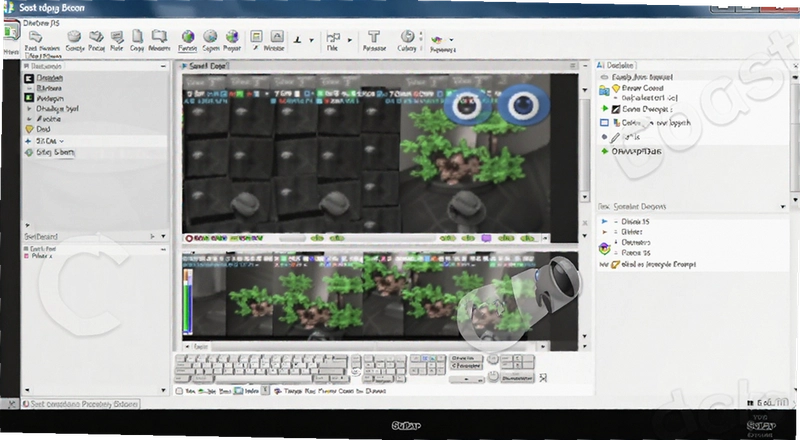Click the gray globe toolbar icon
The image size is (800, 440).
pyautogui.click(x=210, y=36)
